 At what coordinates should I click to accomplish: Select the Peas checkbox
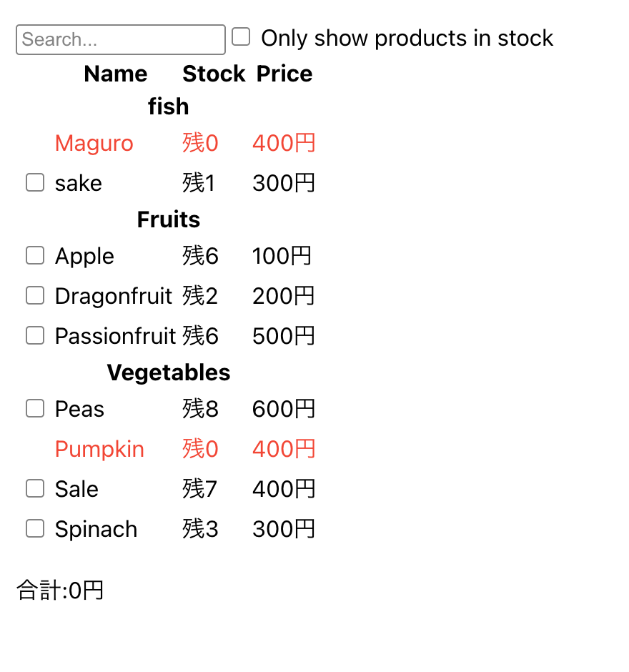coord(35,409)
